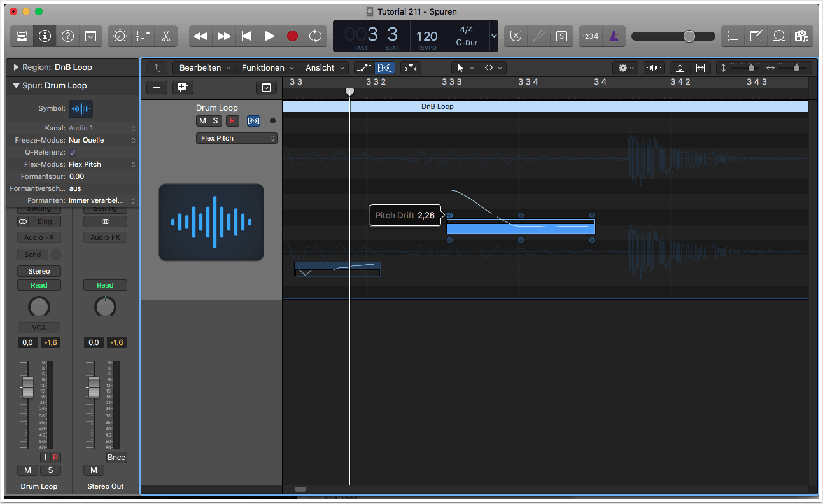Mute the Drum Loop track header
Screen dimensions: 823x504
click(x=202, y=121)
